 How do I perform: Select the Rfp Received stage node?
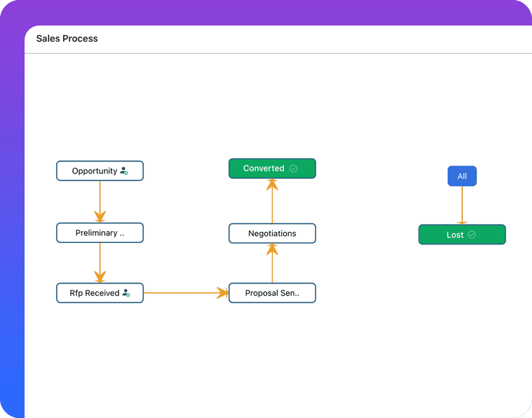(x=100, y=293)
